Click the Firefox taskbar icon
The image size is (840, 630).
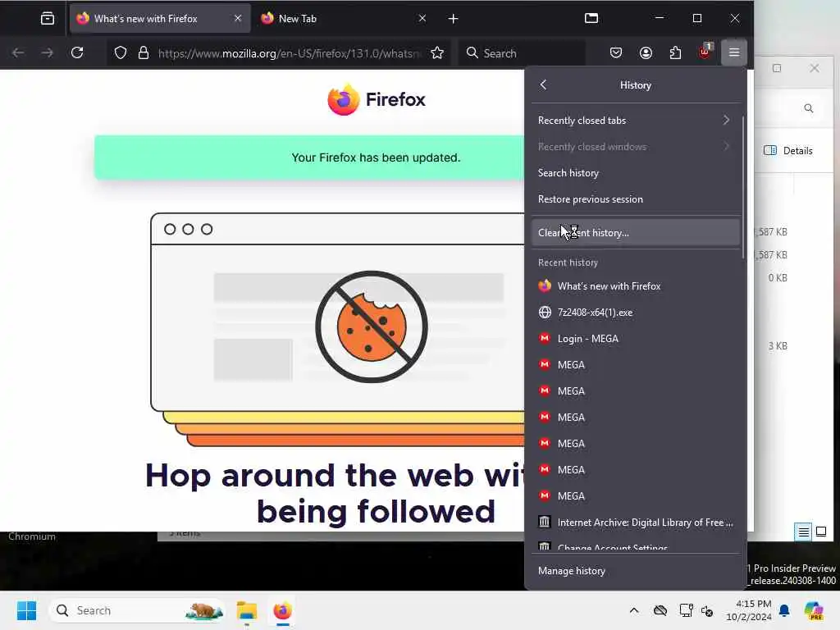click(282, 610)
